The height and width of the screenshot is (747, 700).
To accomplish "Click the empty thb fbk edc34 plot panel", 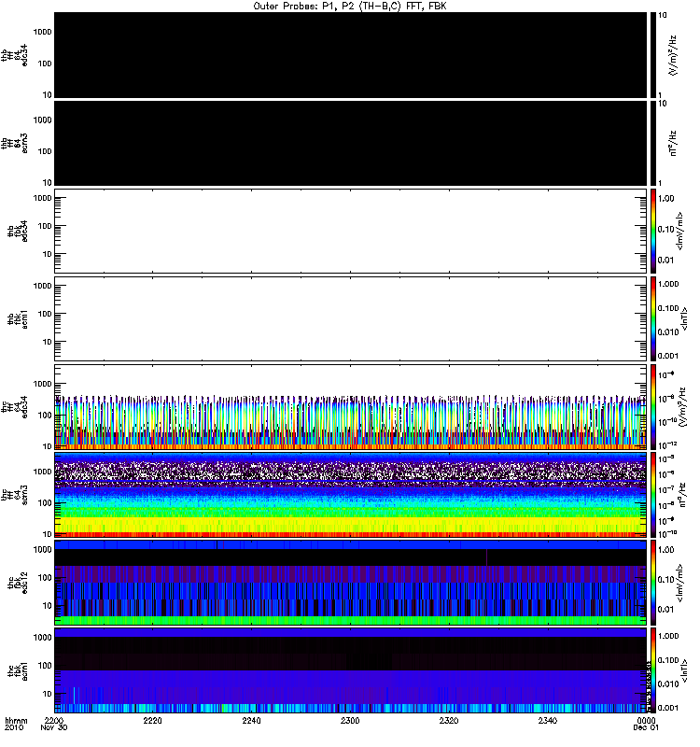I will (351, 231).
